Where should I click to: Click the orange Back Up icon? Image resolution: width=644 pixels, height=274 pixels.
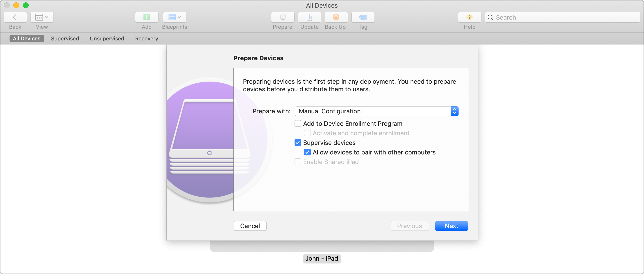(x=336, y=17)
